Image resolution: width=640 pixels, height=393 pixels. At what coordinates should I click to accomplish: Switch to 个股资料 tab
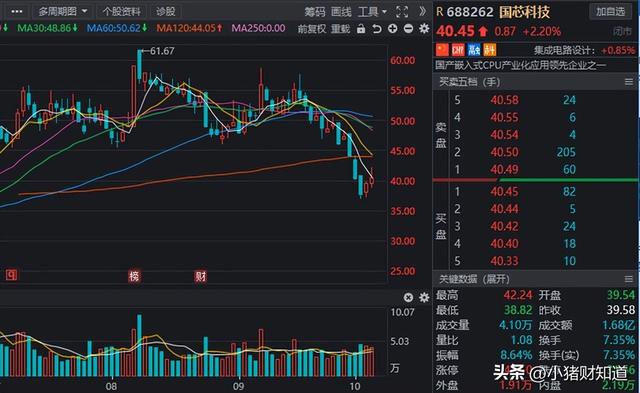(x=122, y=11)
